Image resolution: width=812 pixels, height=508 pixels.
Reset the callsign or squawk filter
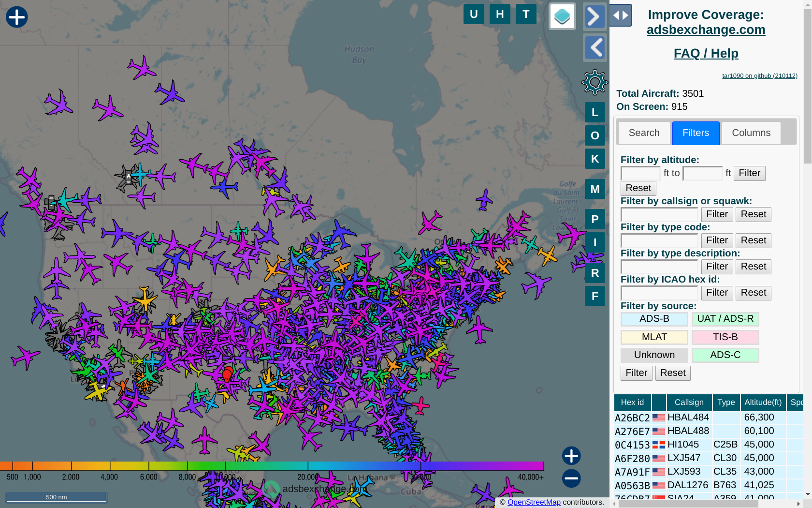click(753, 214)
